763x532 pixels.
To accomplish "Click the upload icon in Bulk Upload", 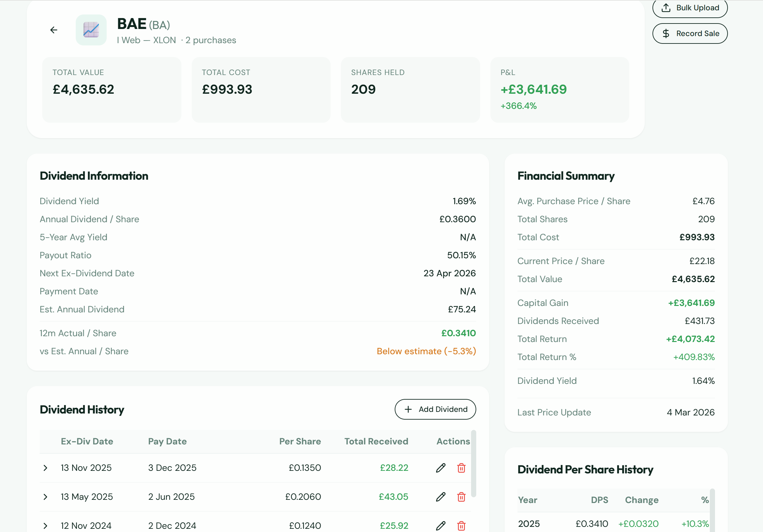I will 666,7.
